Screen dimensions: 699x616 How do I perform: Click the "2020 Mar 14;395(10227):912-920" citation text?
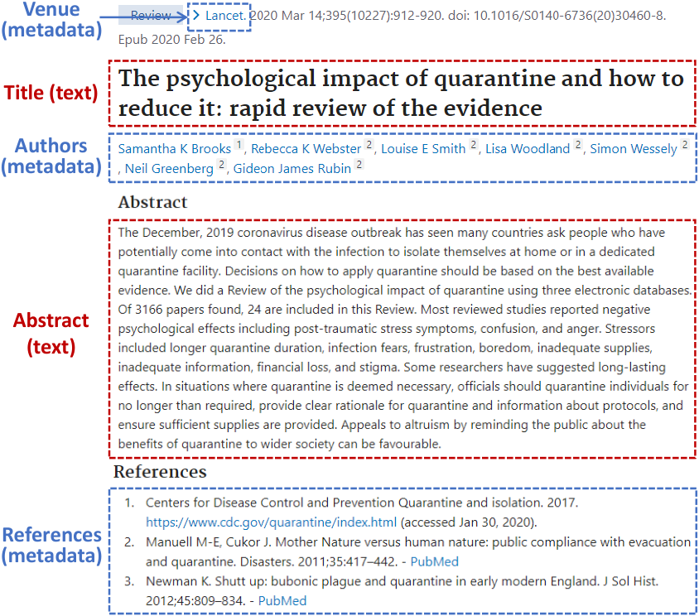pos(346,16)
